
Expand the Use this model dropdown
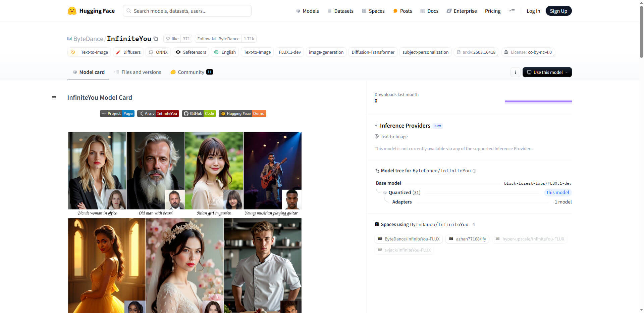(547, 72)
